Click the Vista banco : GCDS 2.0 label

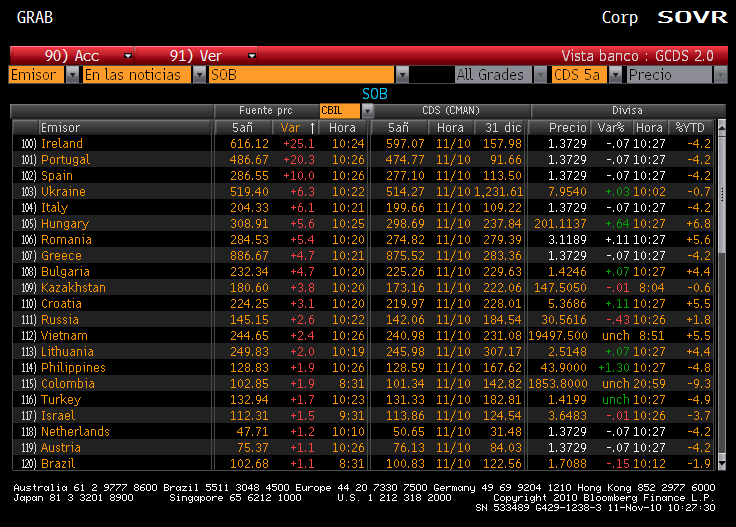[x=637, y=56]
